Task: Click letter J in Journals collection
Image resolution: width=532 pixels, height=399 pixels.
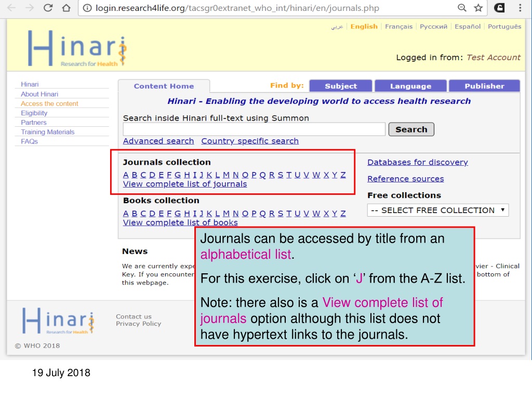Action: click(x=202, y=175)
